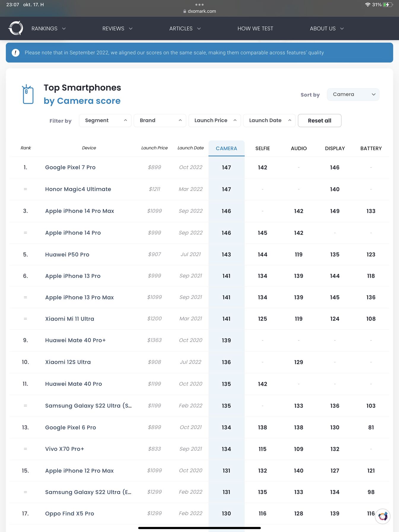Select the SELFIE column tab
The height and width of the screenshot is (532, 399).
[x=263, y=148]
